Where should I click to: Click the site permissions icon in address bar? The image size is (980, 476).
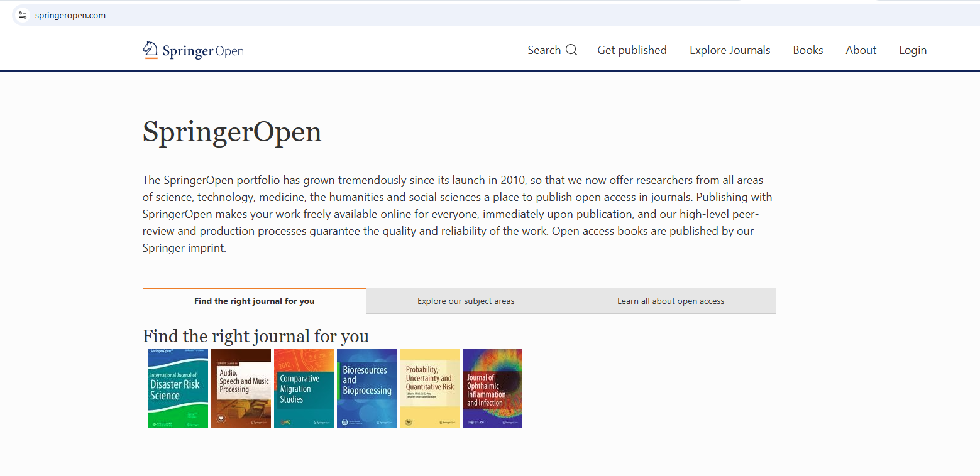pyautogui.click(x=22, y=14)
